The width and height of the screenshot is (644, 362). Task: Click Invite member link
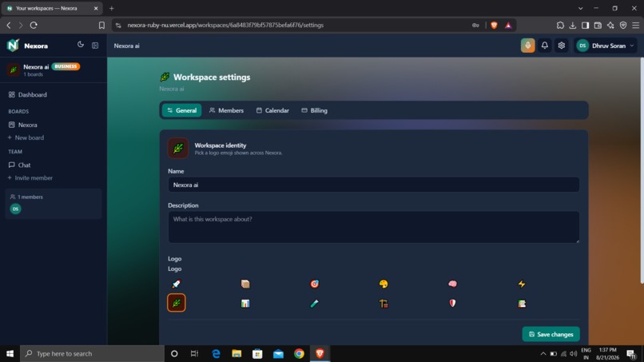30,178
